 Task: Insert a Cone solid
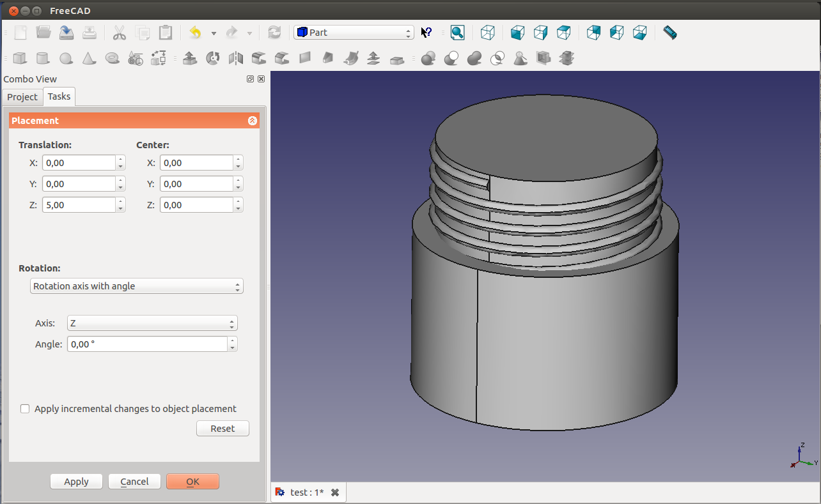tap(89, 59)
